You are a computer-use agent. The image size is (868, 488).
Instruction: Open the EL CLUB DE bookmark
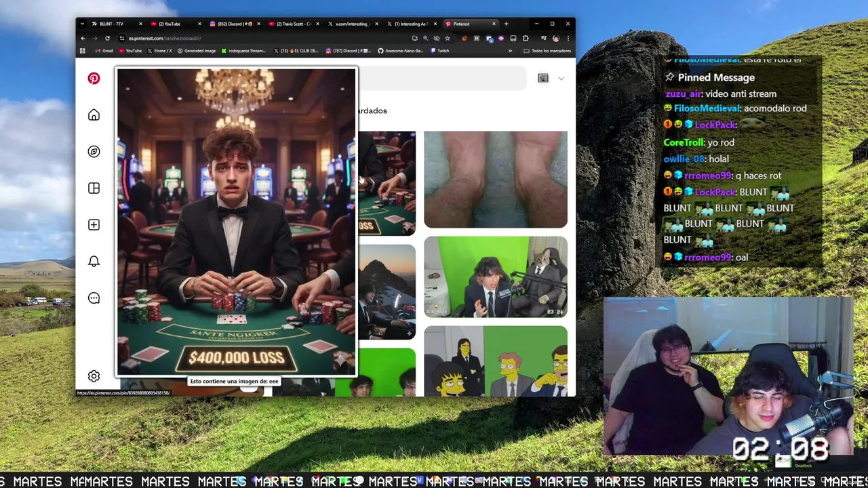coord(296,51)
